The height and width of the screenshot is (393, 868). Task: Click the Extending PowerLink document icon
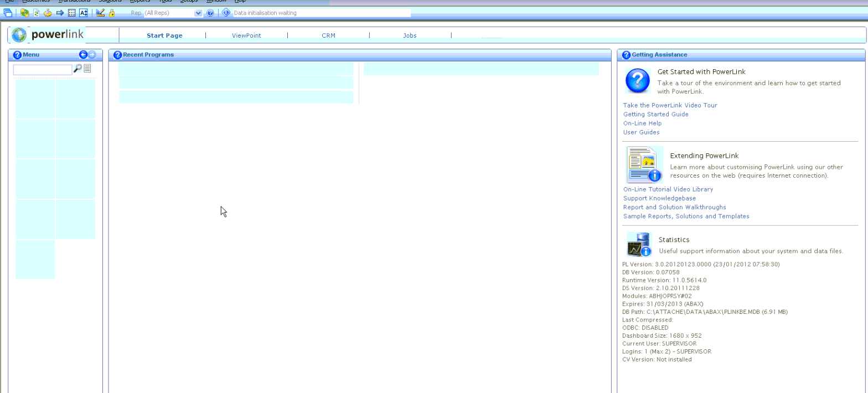point(644,165)
